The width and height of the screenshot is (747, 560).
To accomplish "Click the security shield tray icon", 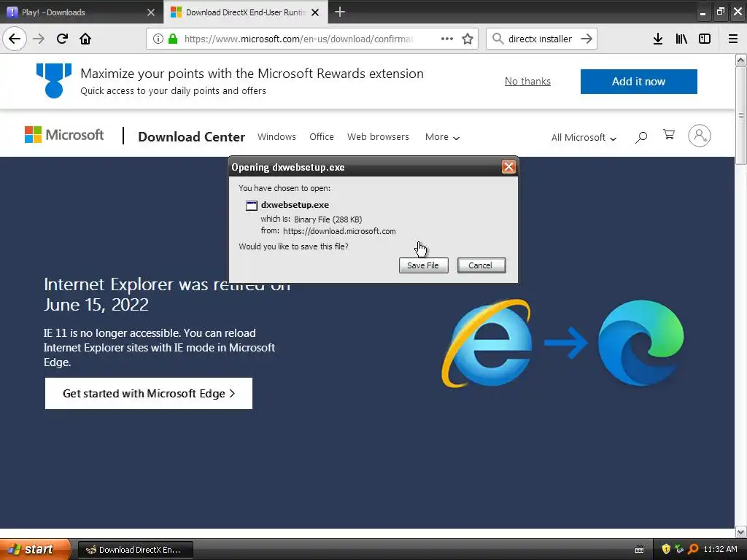I will click(x=666, y=549).
